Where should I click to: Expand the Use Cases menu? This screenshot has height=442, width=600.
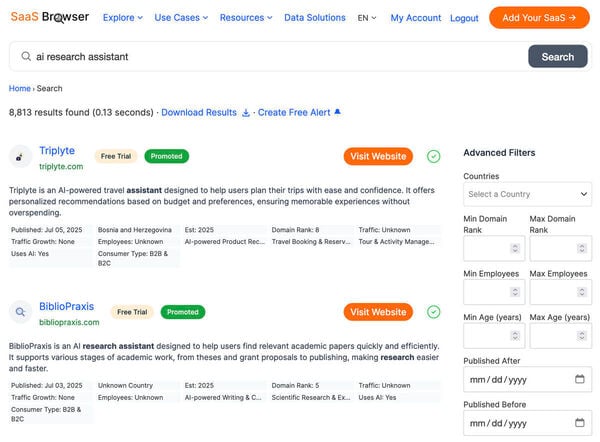point(181,18)
